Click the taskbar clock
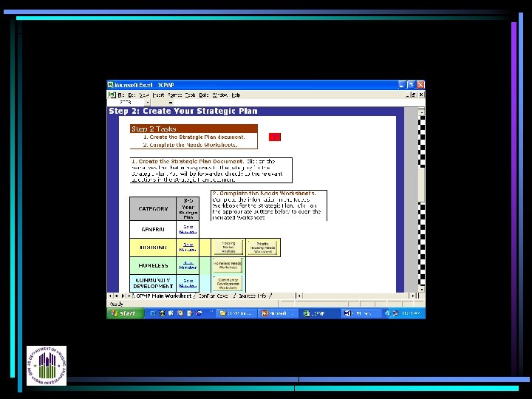This screenshot has width=532, height=399. point(411,313)
